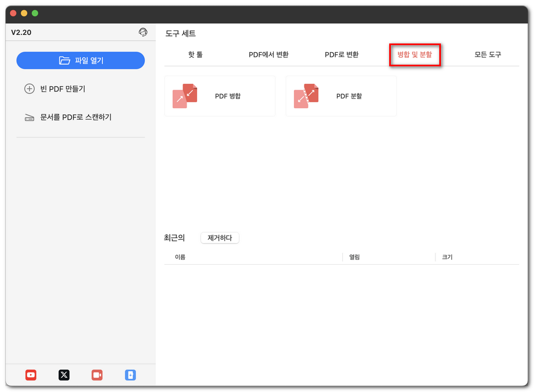Click the blue mobile app icon in footer
Screen dimensions: 534x392
click(x=130, y=375)
